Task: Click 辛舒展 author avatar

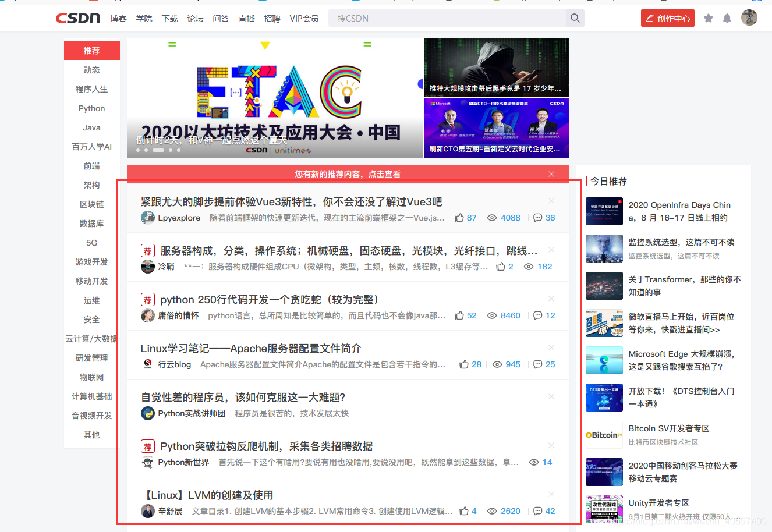Action: pos(148,511)
